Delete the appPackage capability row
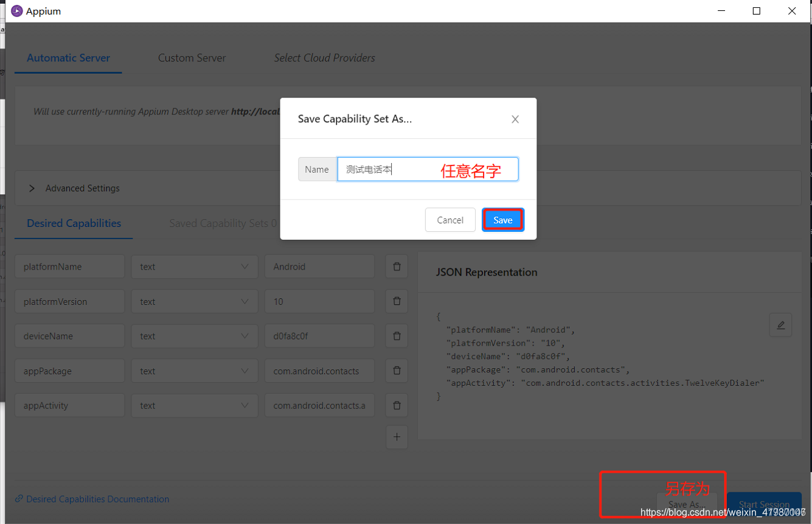This screenshot has height=524, width=812. [397, 371]
